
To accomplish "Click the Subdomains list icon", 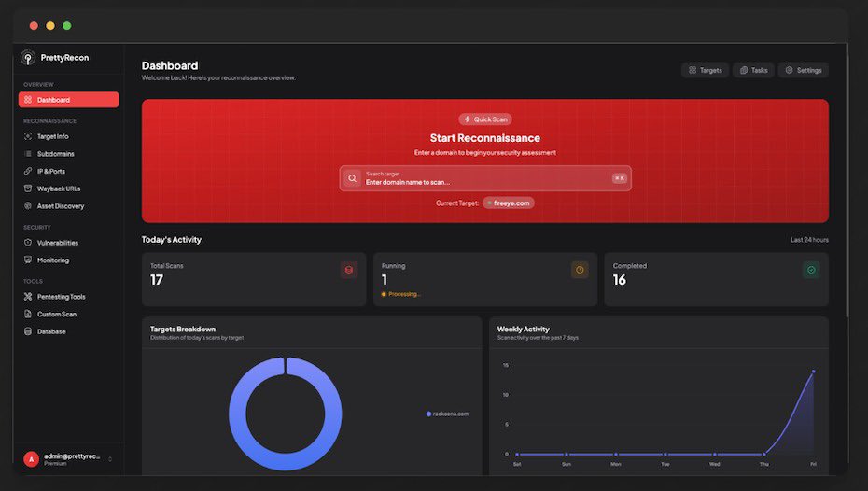I will tap(28, 154).
